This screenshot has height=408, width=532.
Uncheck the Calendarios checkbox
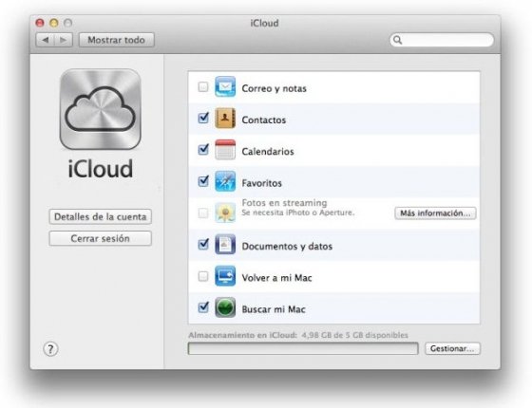203,149
